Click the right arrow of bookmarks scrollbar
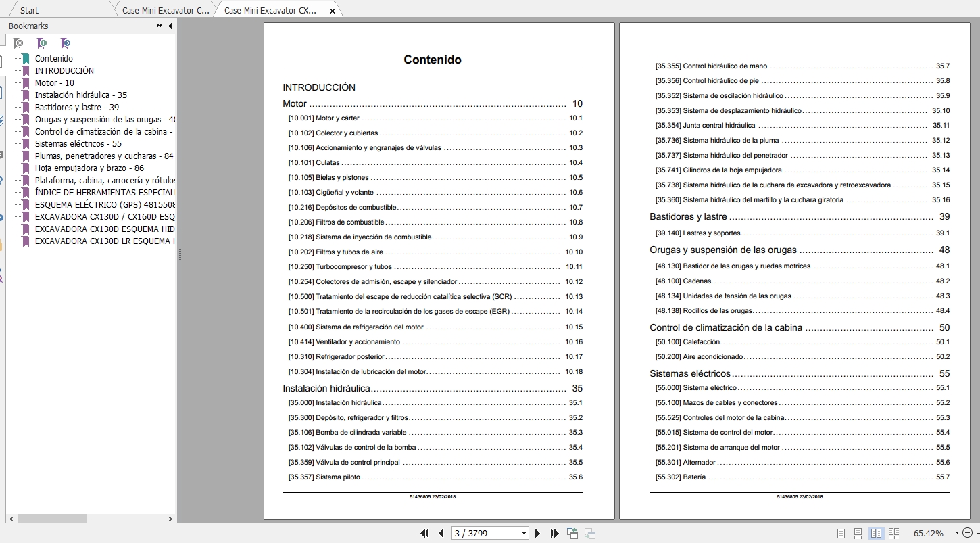The height and width of the screenshot is (543, 980). [x=170, y=519]
